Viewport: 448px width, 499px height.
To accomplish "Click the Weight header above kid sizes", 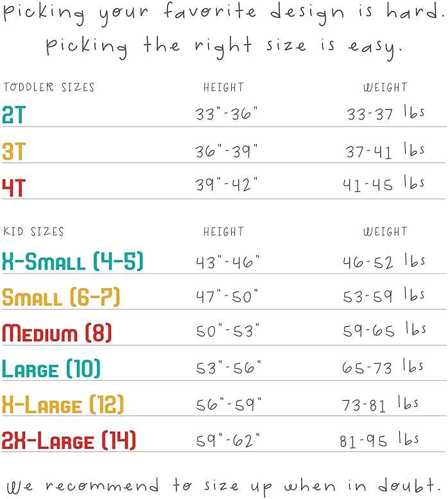I will (385, 232).
